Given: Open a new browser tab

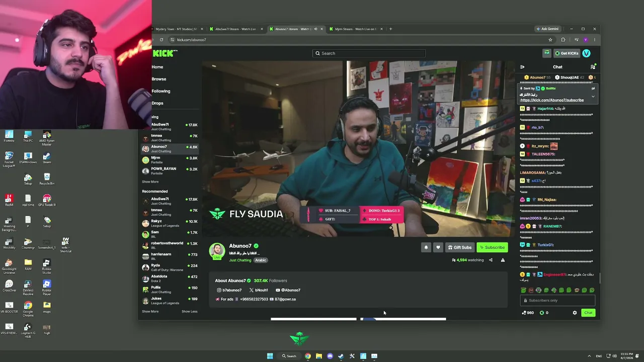Looking at the screenshot, I should [390, 29].
